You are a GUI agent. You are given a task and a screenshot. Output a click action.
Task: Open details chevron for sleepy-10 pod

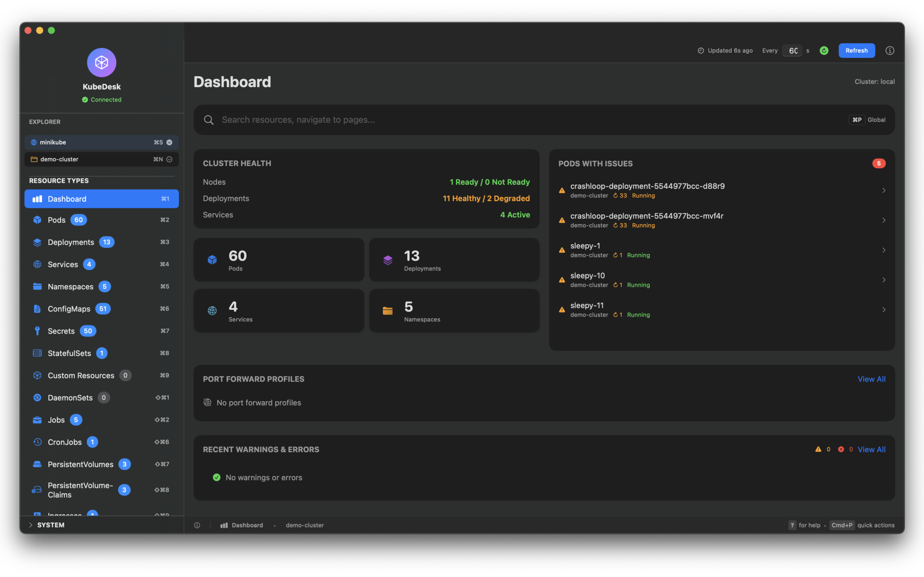pyautogui.click(x=884, y=280)
